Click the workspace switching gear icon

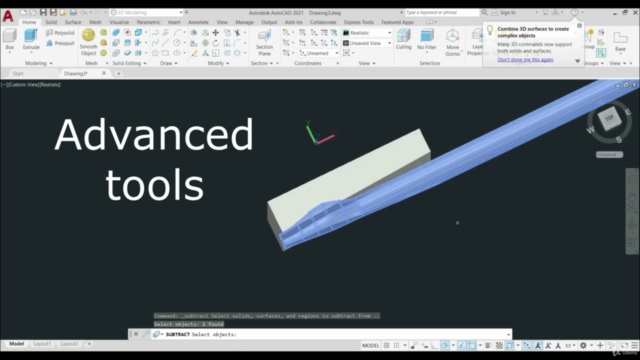(x=583, y=345)
